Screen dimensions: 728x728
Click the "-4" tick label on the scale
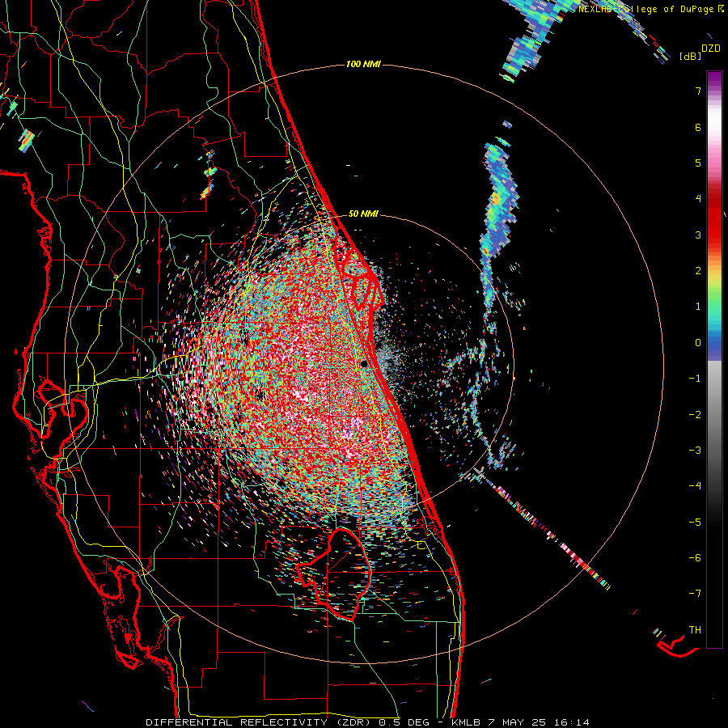click(x=695, y=486)
